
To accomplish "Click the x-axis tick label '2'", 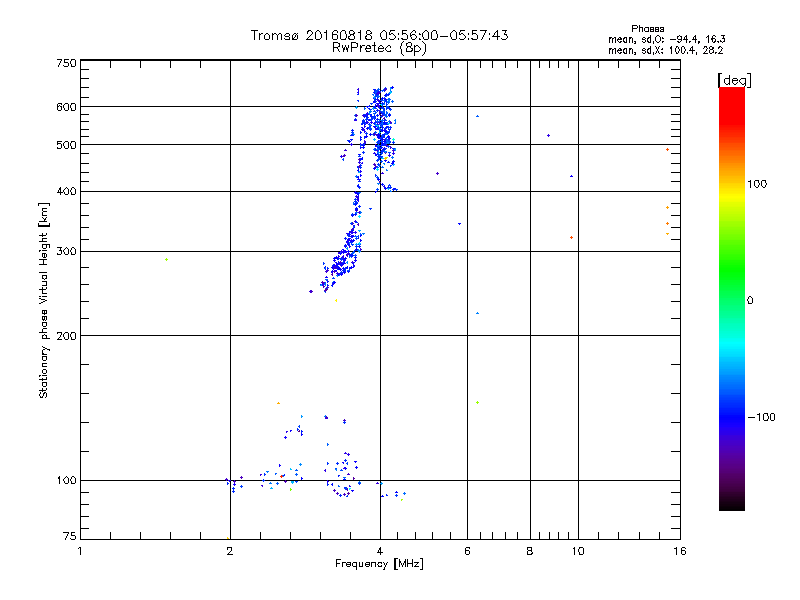I will (230, 551).
